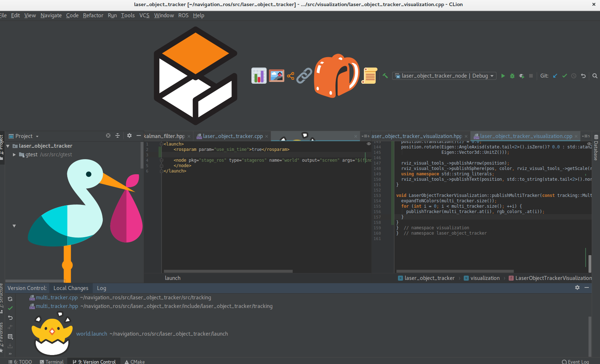Click the scroll document icon in toolbar
The image size is (600, 364).
coord(369,76)
